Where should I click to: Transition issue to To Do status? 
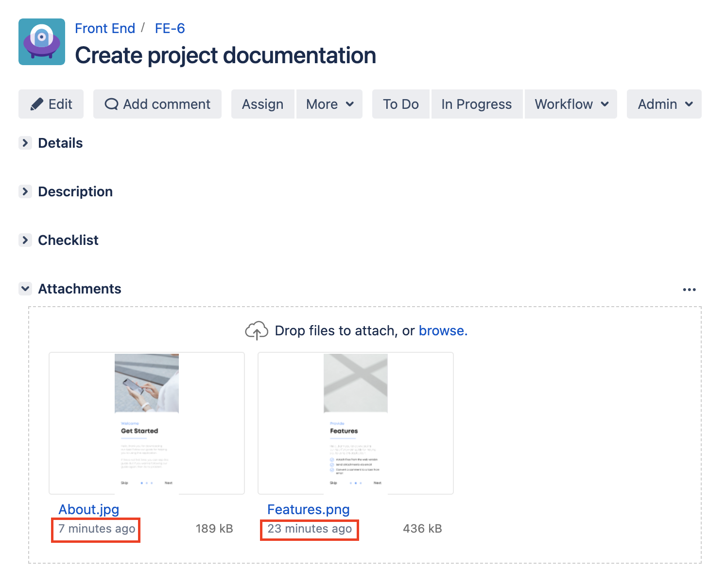pyautogui.click(x=400, y=104)
